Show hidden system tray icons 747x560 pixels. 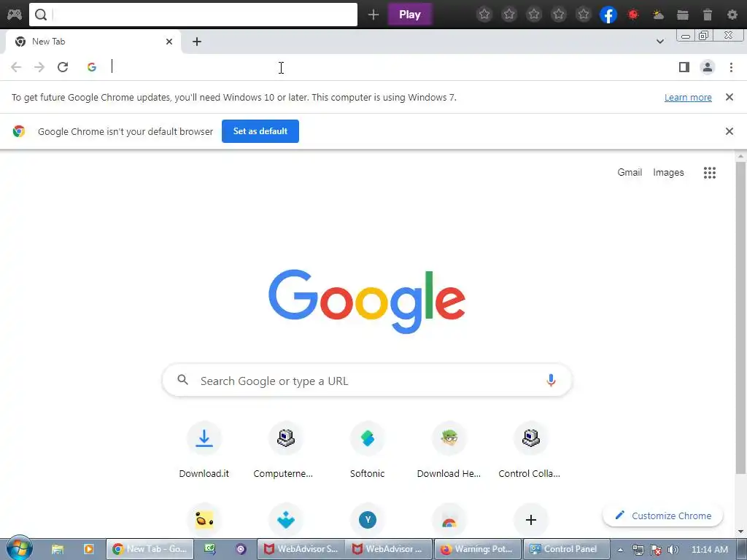click(620, 550)
